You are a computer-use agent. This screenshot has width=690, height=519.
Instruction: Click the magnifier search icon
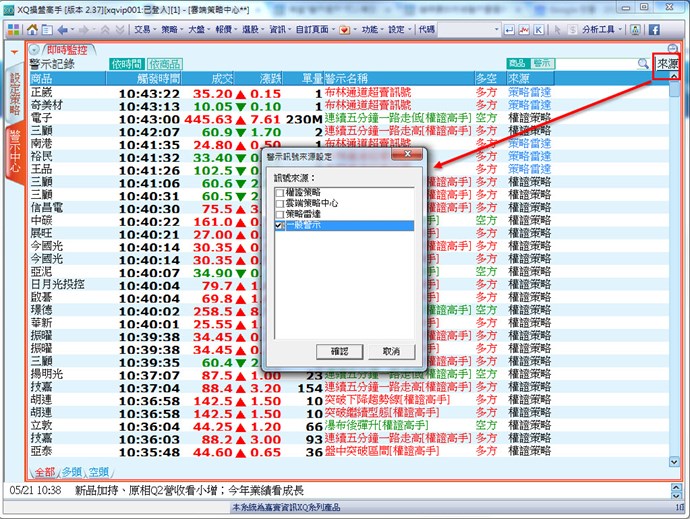point(642,64)
